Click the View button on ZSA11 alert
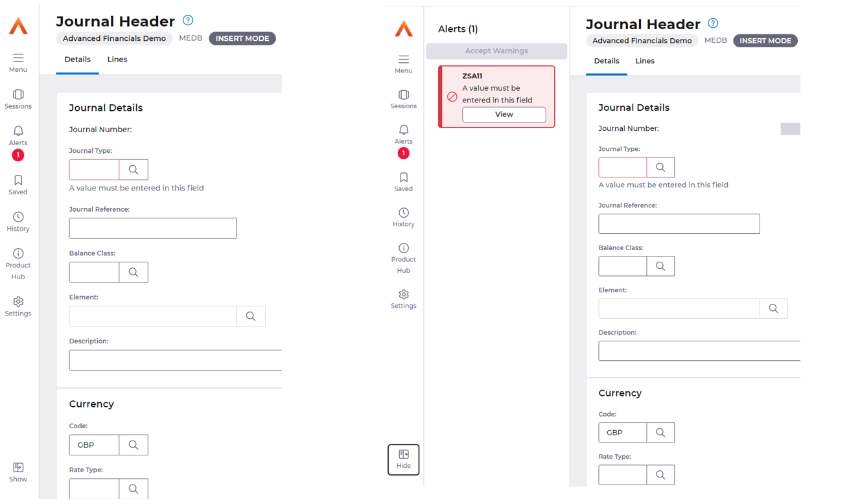Screen dimensions: 860x504 (504, 115)
